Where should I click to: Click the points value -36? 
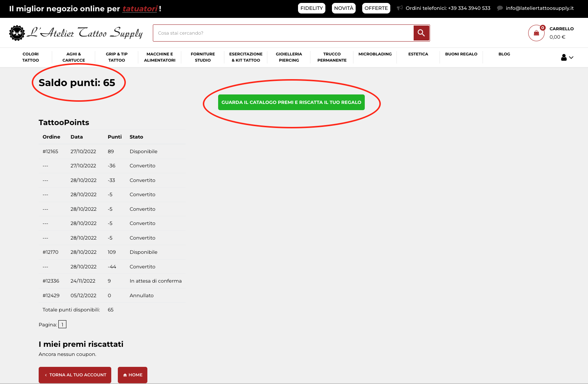[x=112, y=166]
